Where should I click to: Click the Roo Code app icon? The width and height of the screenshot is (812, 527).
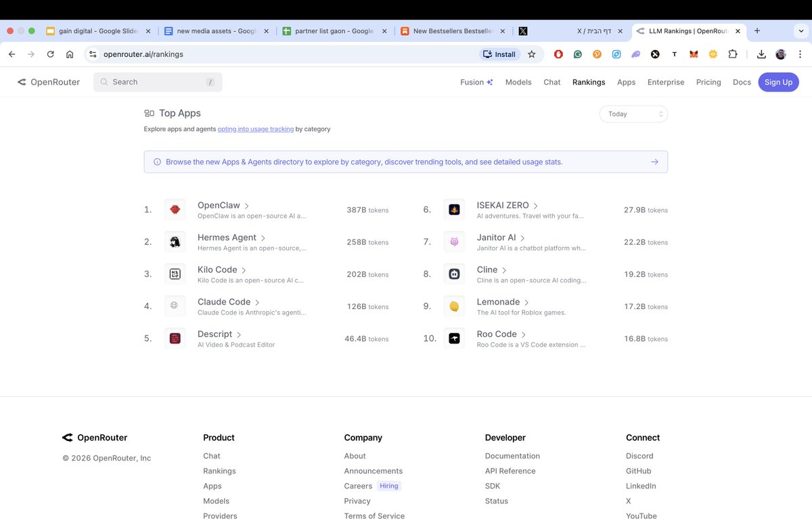tap(454, 338)
